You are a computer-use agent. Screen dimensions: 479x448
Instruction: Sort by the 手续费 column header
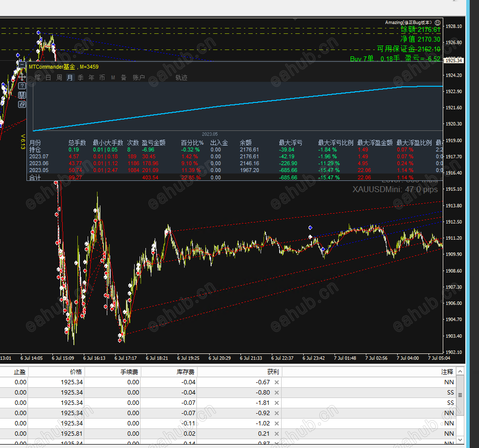coord(113,372)
